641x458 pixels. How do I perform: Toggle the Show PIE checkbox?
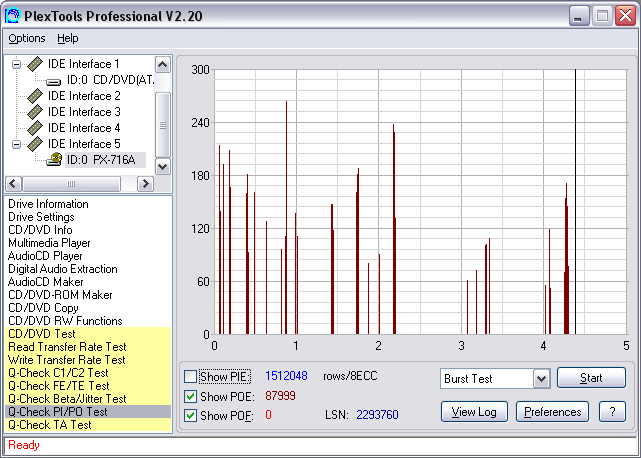(191, 377)
